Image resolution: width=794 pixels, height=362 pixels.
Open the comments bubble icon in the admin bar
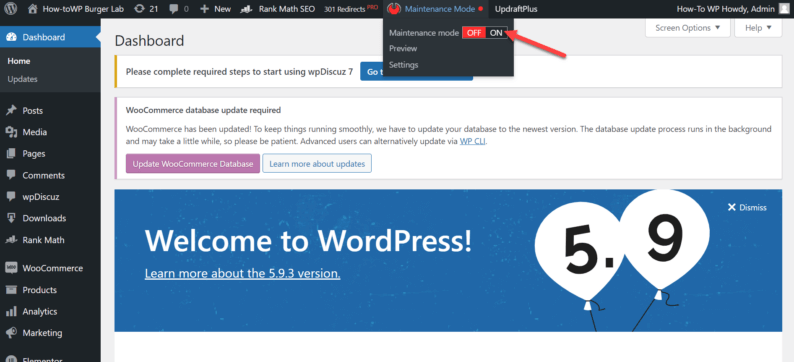(174, 9)
